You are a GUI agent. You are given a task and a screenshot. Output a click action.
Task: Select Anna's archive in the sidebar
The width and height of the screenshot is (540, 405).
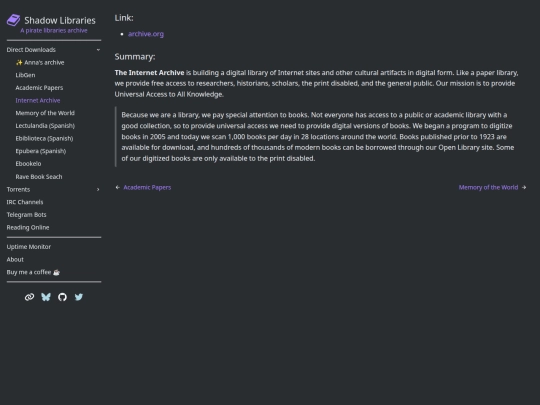pyautogui.click(x=40, y=62)
